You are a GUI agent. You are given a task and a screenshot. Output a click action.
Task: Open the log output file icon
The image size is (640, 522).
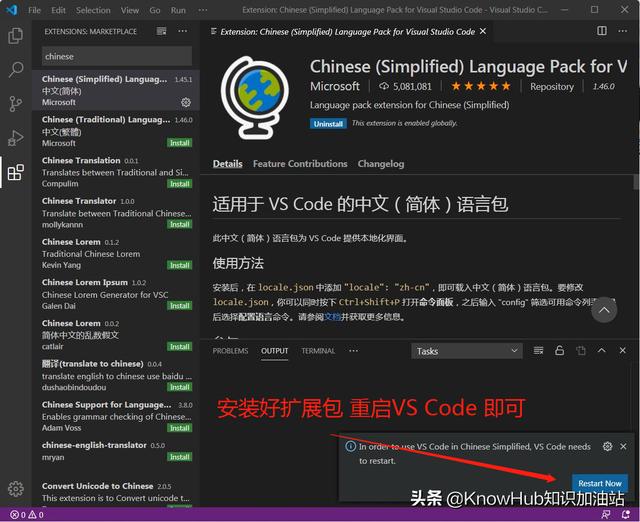click(x=580, y=351)
